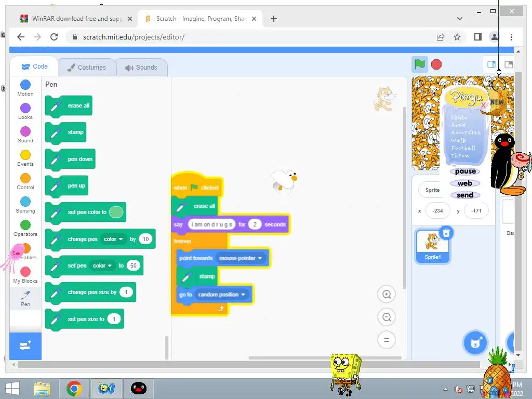The image size is (532, 399).
Task: Click the green flag to run
Action: tap(420, 64)
